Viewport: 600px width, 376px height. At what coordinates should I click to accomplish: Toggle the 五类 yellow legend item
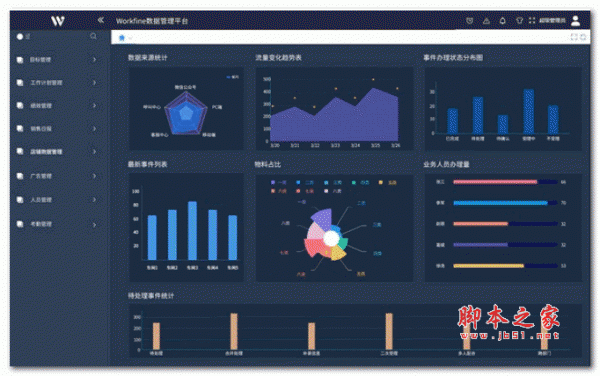tap(388, 183)
